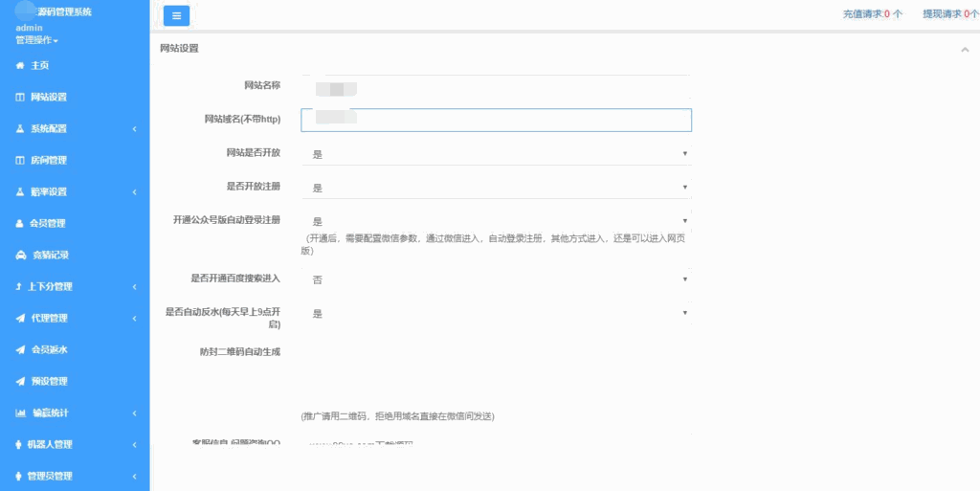Expand 管理员管理 submenu using its chevron
980x491 pixels.
click(134, 477)
